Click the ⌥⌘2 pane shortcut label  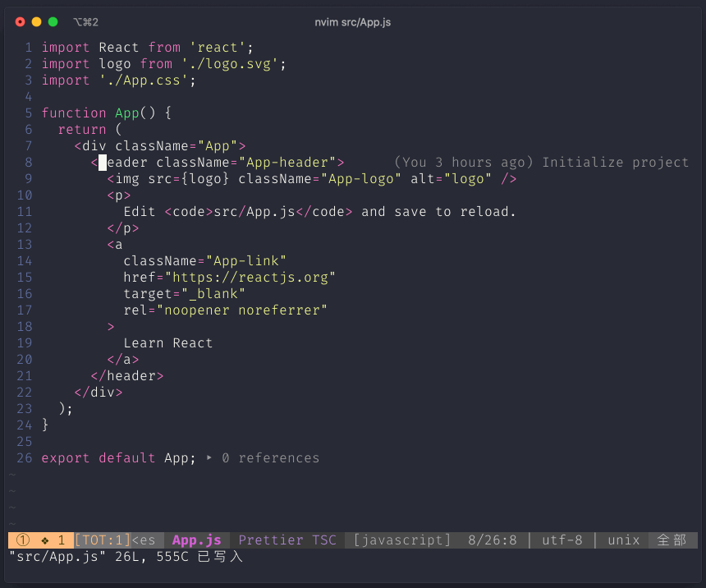[85, 22]
